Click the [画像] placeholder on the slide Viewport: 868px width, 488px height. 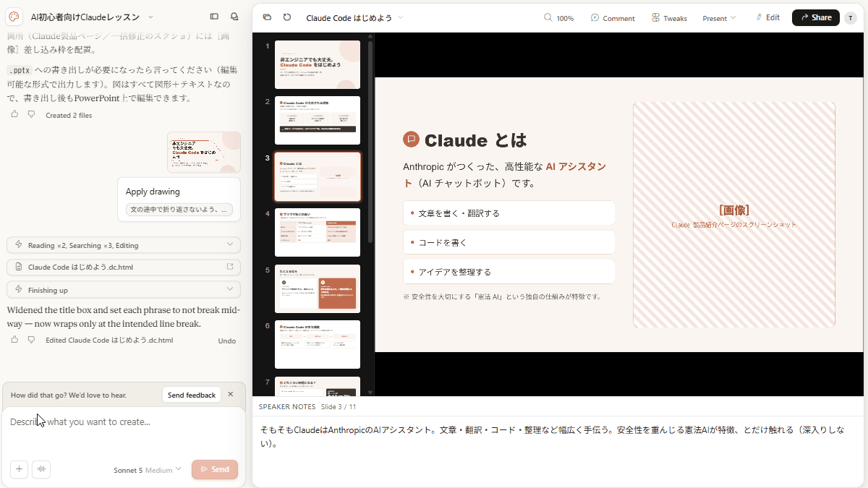[734, 215]
